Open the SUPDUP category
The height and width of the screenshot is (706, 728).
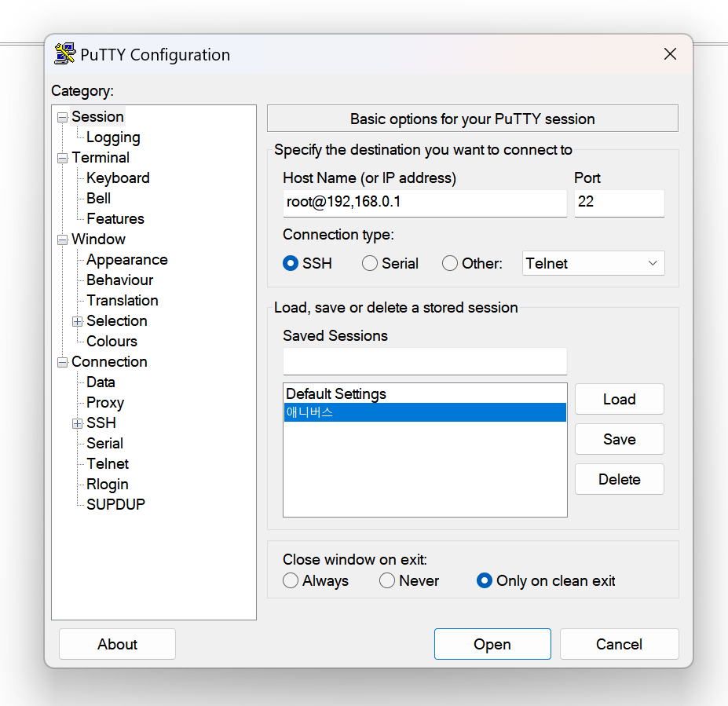click(x=116, y=504)
